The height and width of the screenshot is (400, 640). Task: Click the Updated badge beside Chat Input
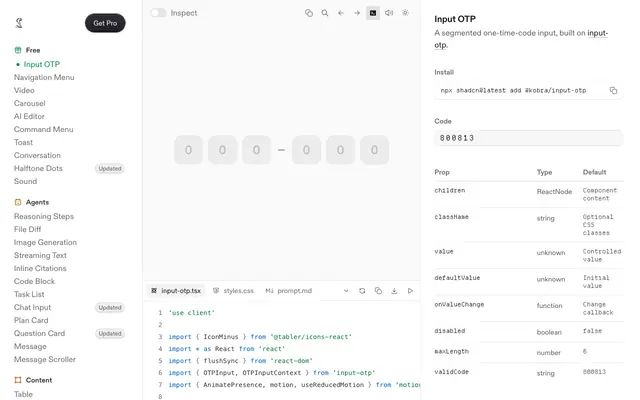[110, 307]
